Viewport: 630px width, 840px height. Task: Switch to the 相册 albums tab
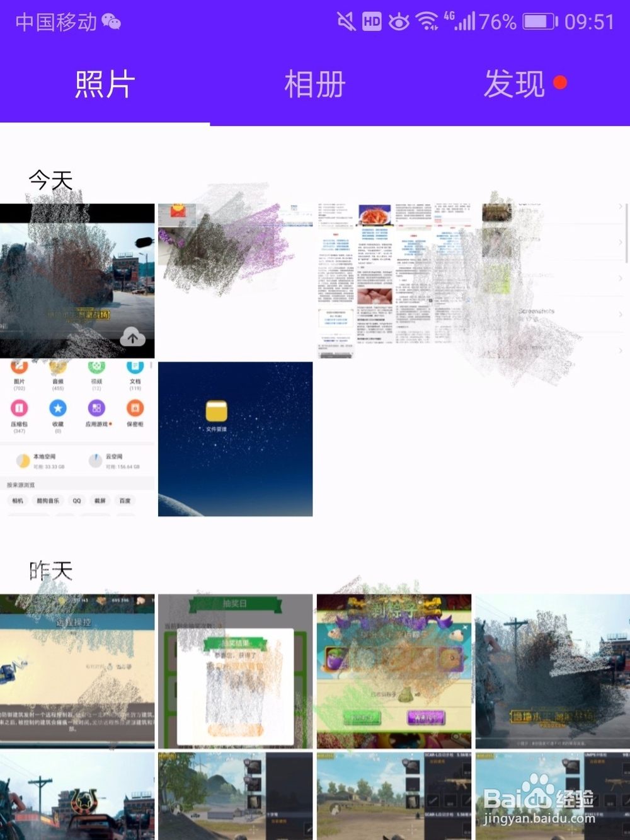[315, 83]
